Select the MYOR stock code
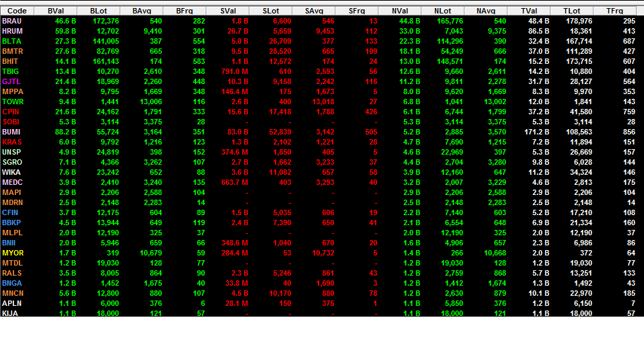This screenshot has width=644, height=363. (13, 253)
